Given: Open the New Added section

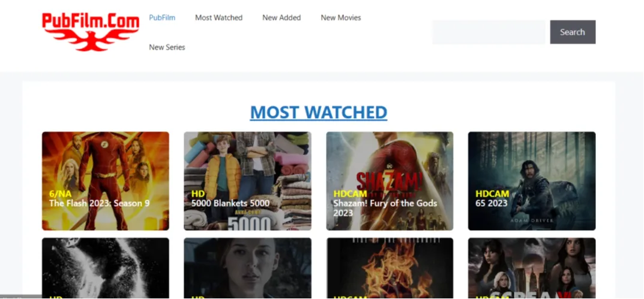Looking at the screenshot, I should pyautogui.click(x=281, y=17).
